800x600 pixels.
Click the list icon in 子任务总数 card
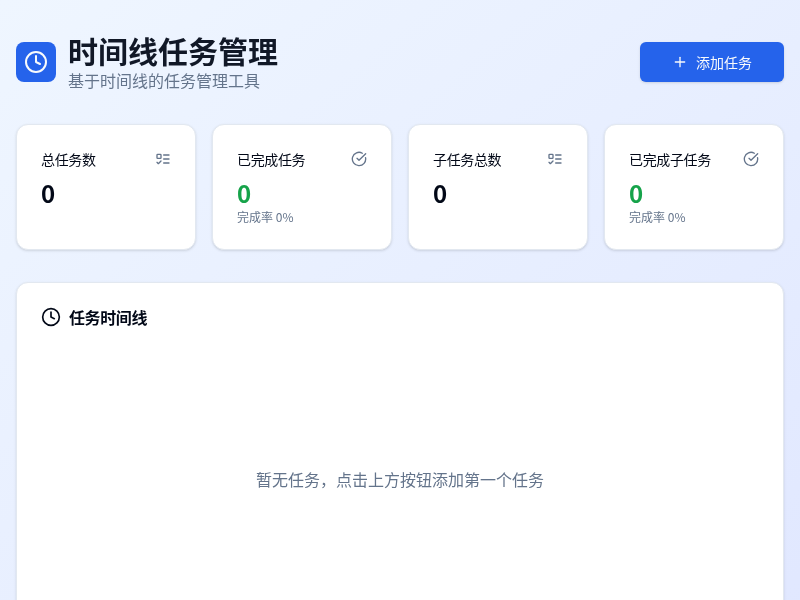[x=555, y=159]
